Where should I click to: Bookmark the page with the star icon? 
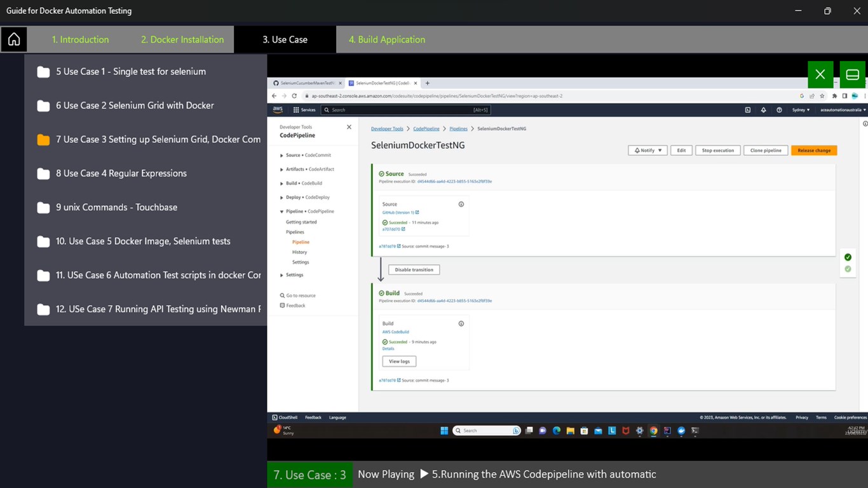pos(823,96)
